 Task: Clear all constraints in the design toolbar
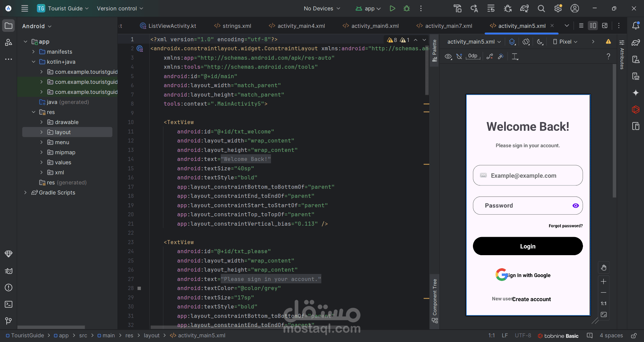[490, 56]
